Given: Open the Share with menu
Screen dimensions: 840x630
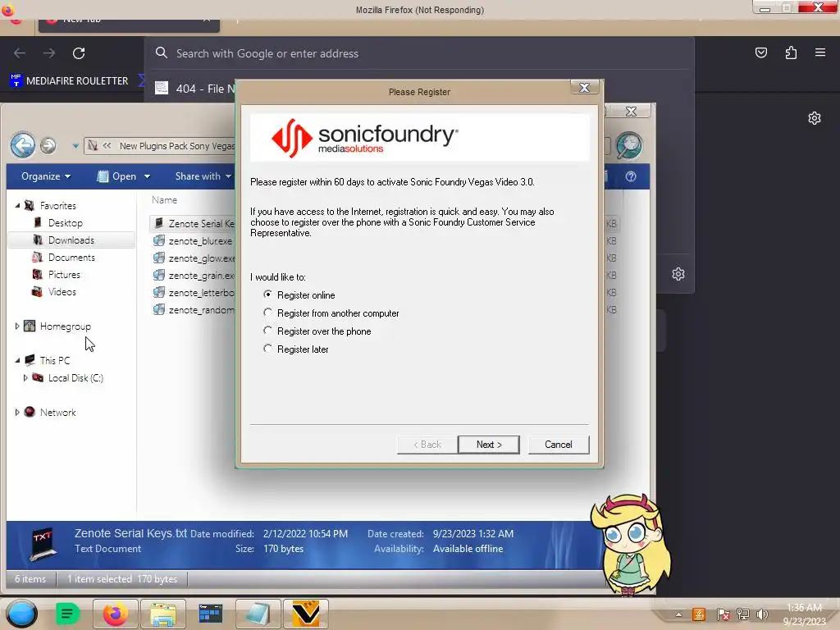Looking at the screenshot, I should pyautogui.click(x=203, y=176).
